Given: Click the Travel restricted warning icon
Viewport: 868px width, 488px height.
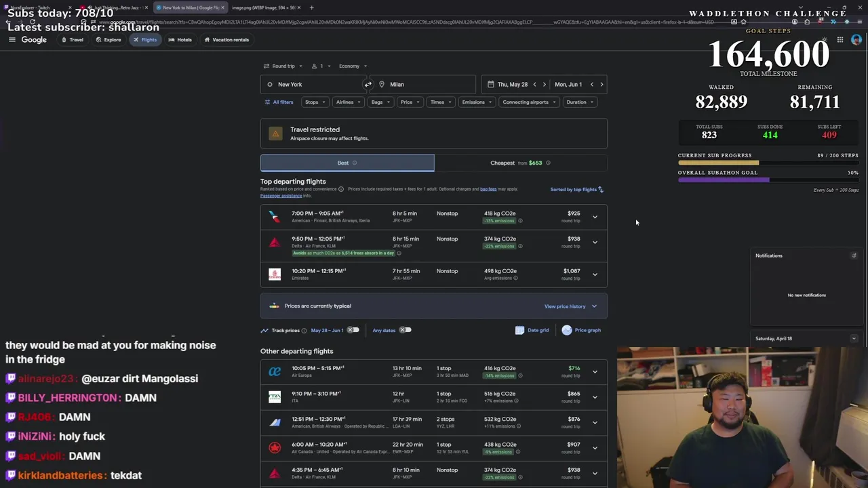Looking at the screenshot, I should (275, 134).
